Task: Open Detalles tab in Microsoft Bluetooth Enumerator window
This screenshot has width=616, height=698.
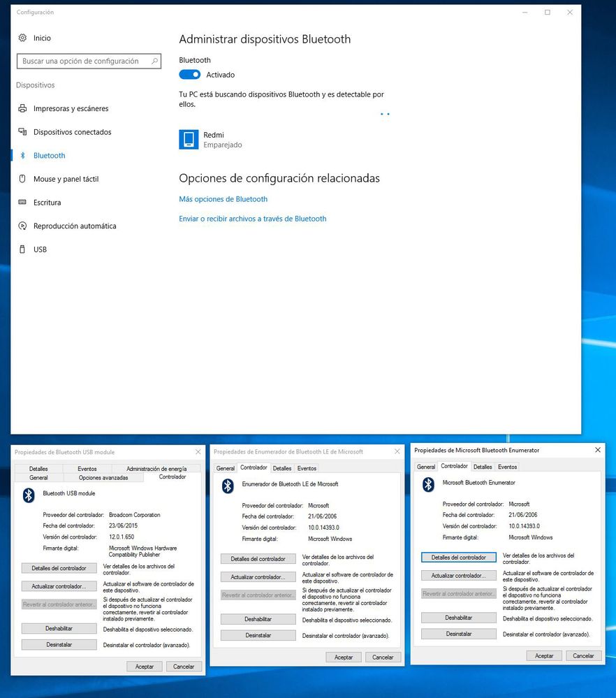Action: [483, 467]
